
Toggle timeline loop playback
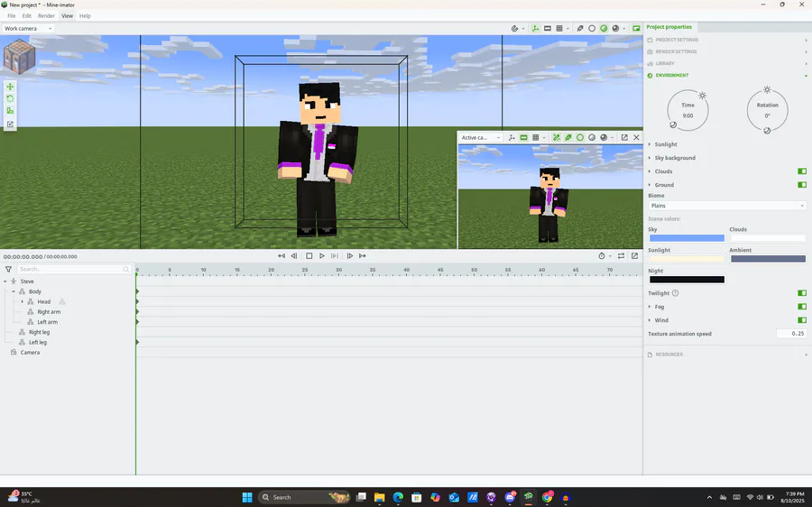[x=621, y=256]
